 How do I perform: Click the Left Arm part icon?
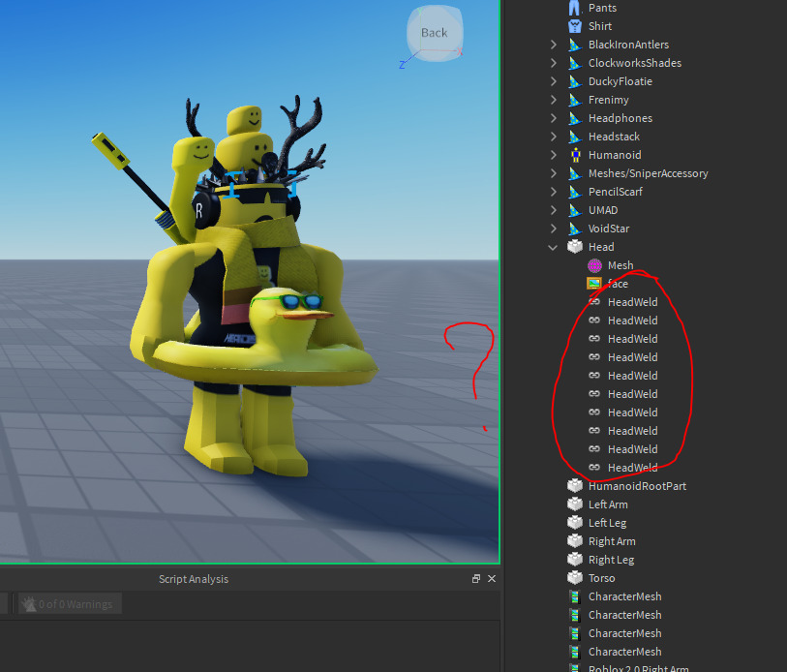[x=575, y=504]
